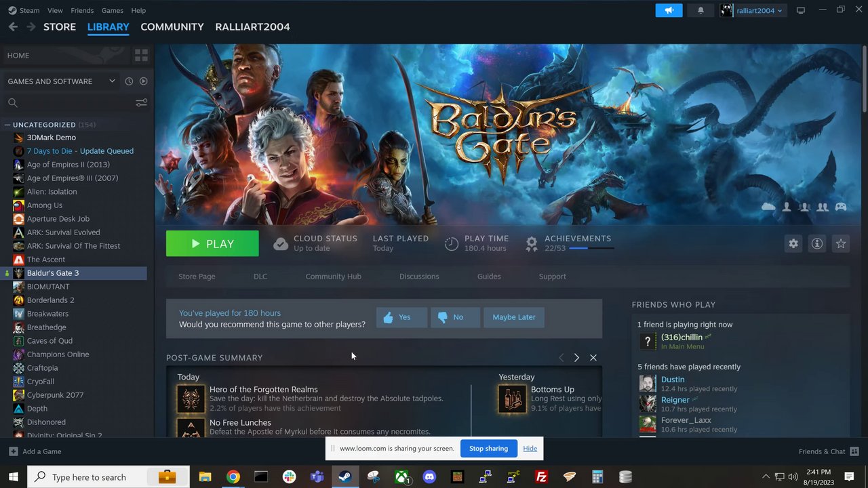868x488 pixels.
Task: Add Baldur's Gate 3 to favorites star
Action: point(841,243)
